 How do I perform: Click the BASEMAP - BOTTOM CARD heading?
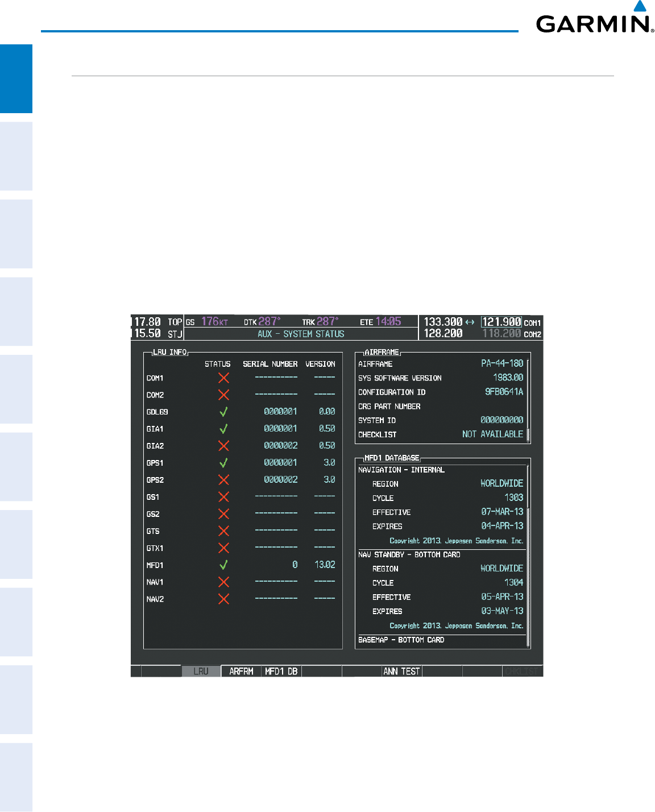[401, 640]
